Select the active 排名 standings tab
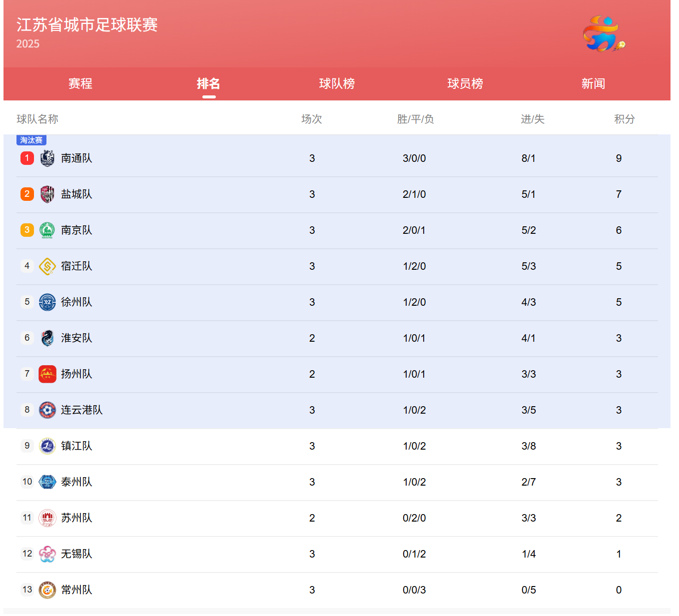 pyautogui.click(x=208, y=83)
